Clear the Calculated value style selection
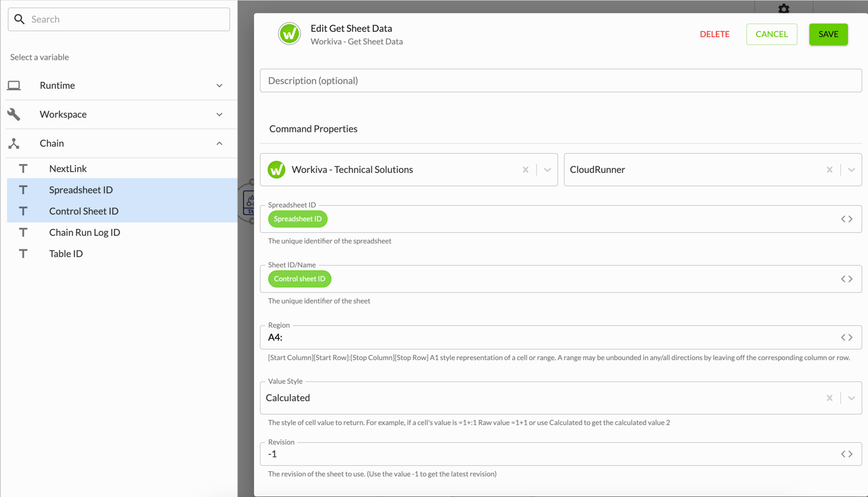Screen dimensions: 868x497 pyautogui.click(x=829, y=398)
